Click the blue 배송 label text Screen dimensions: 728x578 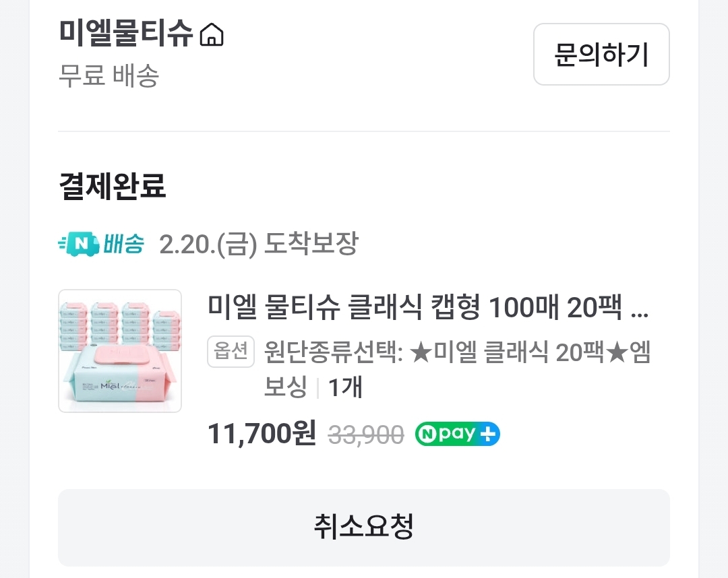tap(123, 244)
